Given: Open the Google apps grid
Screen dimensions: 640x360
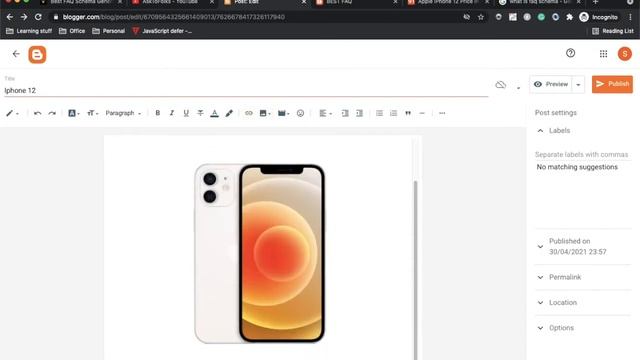Looking at the screenshot, I should point(603,54).
